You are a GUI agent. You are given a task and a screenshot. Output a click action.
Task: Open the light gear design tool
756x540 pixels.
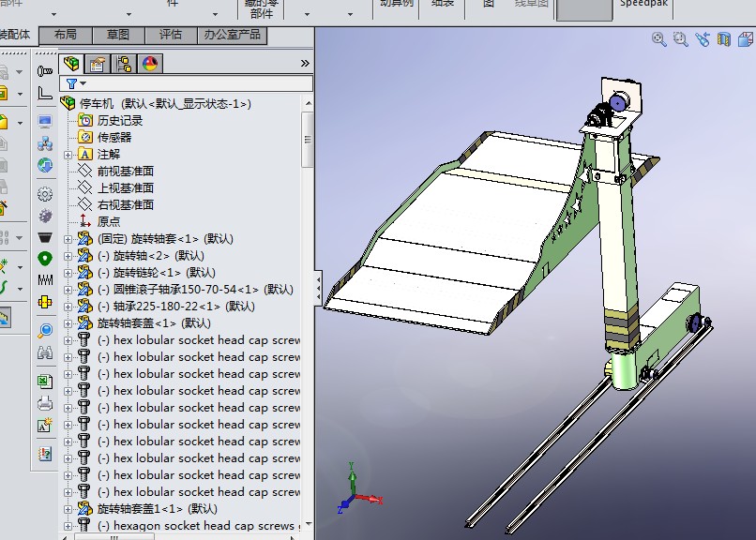click(45, 194)
